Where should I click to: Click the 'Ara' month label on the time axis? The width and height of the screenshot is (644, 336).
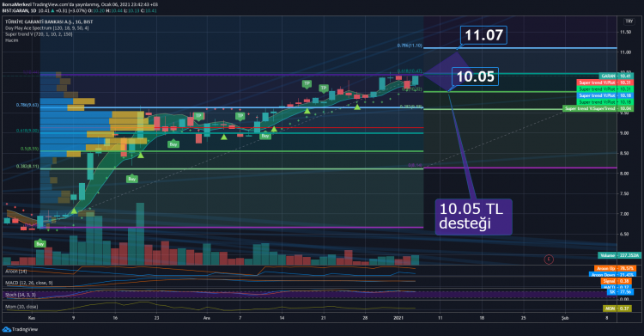click(207, 318)
